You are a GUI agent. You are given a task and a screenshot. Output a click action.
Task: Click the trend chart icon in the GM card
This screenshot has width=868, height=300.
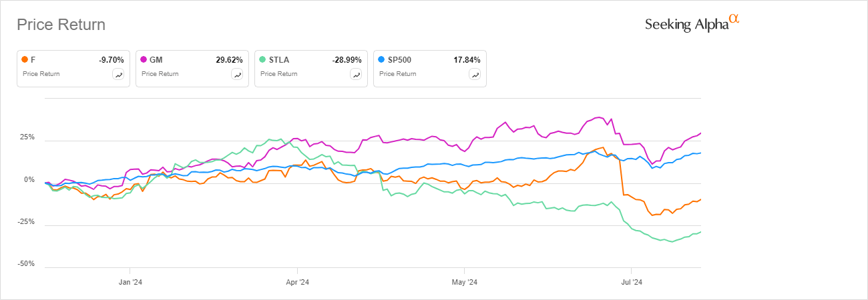tap(237, 75)
